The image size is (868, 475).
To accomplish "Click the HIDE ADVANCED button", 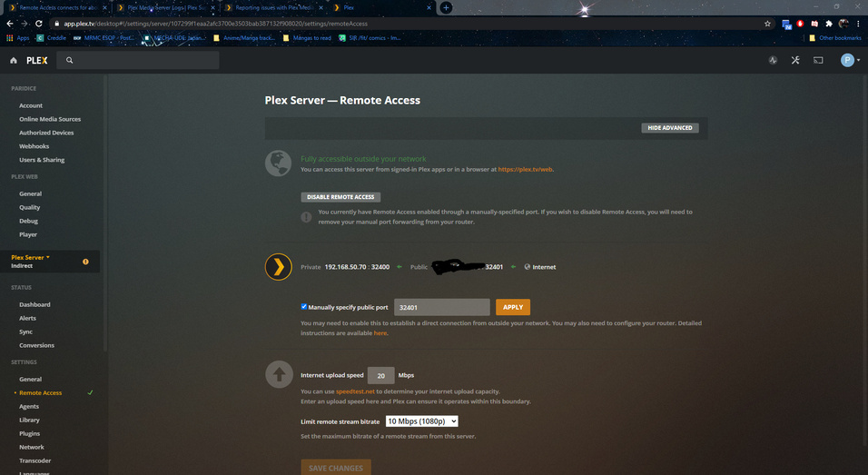I will coord(670,128).
